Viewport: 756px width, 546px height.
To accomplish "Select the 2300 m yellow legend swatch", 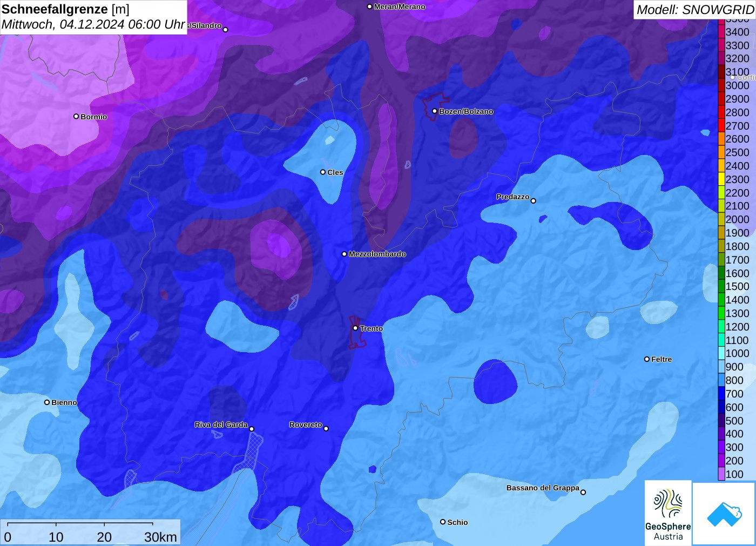I will pos(721,179).
